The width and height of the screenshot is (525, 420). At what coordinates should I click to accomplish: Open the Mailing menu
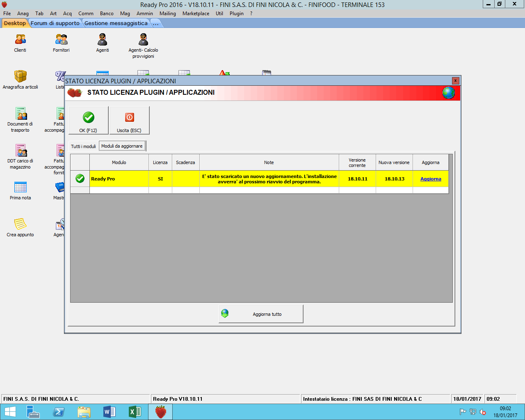pos(168,14)
